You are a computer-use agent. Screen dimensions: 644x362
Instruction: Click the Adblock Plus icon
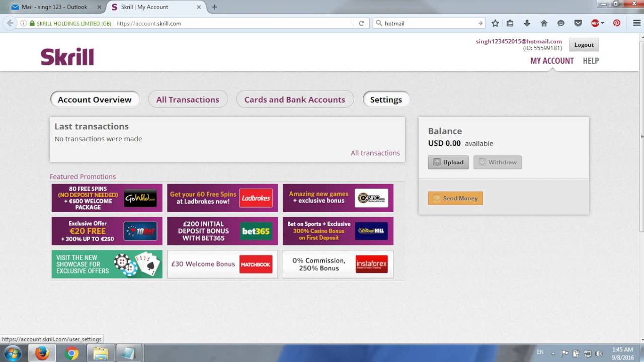coord(595,23)
